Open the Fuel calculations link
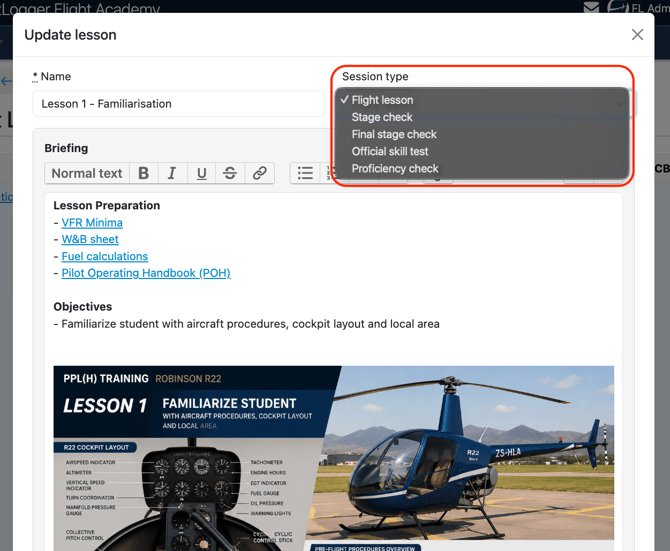Screen dimensions: 670x551 pyautogui.click(x=105, y=256)
